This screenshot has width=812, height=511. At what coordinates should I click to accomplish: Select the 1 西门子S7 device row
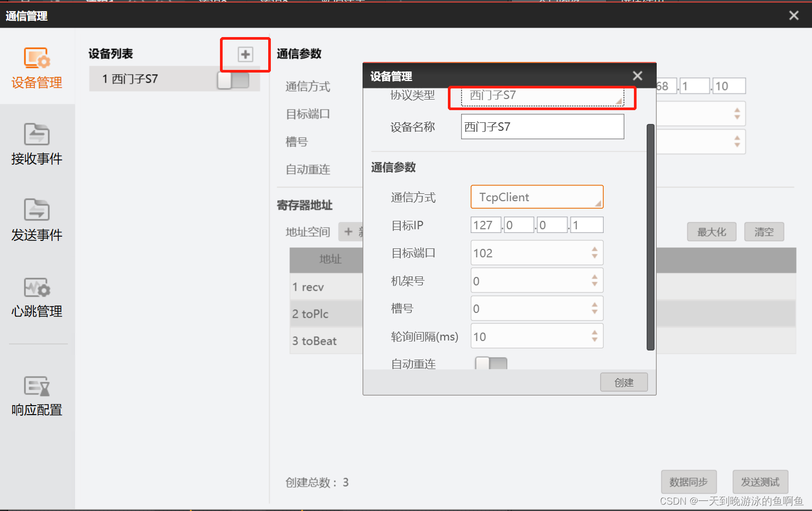[174, 79]
